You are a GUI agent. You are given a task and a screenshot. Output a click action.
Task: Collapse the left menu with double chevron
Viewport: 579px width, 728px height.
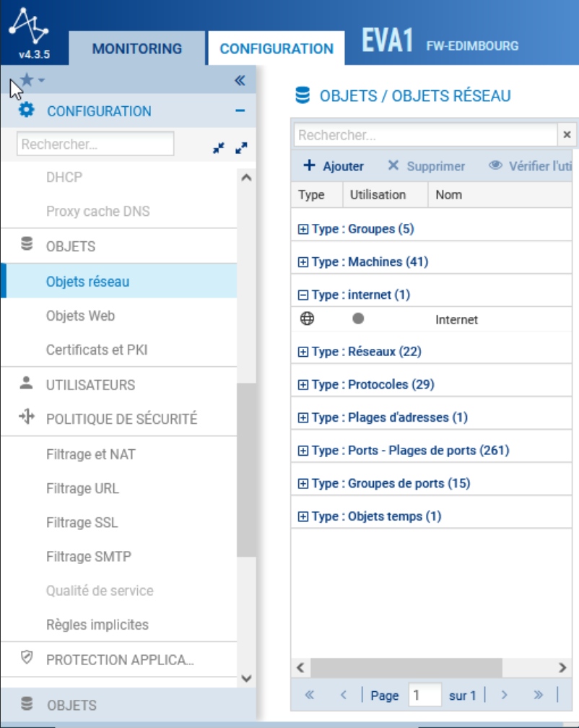click(x=240, y=80)
